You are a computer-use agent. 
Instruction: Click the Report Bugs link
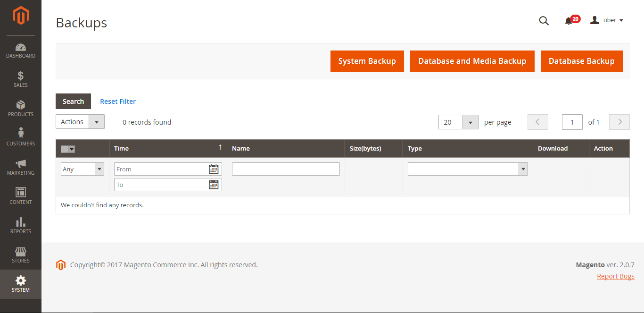616,276
